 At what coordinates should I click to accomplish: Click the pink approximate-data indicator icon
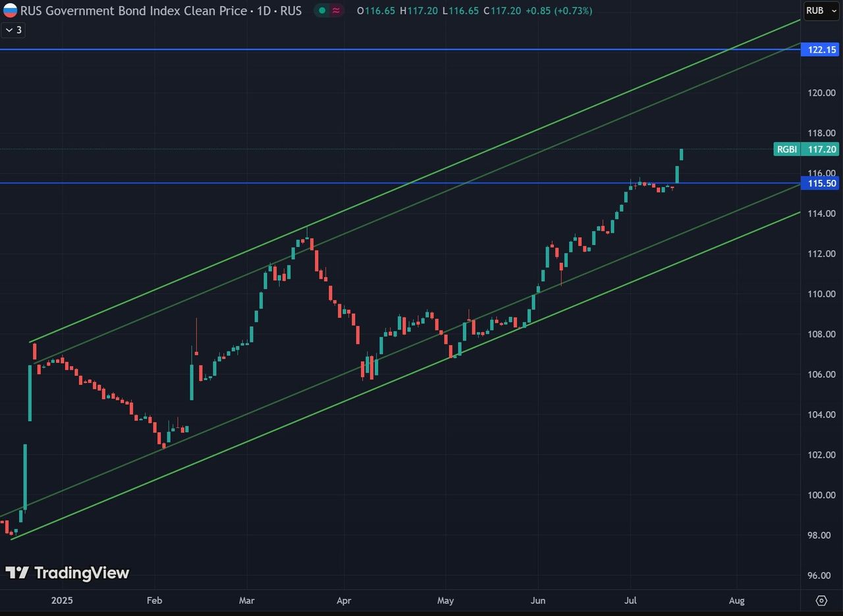tap(337, 11)
